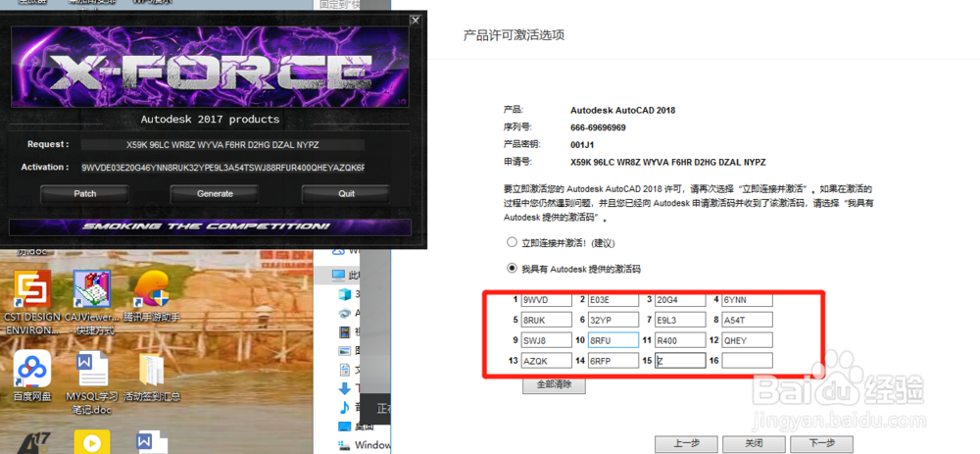This screenshot has height=454, width=980.
Task: Open the Word document icon at bottom of desktop
Action: pos(152,442)
